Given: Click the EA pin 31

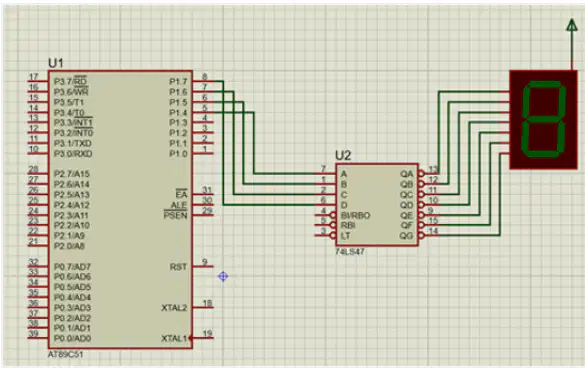Looking at the screenshot, I should (x=203, y=194).
